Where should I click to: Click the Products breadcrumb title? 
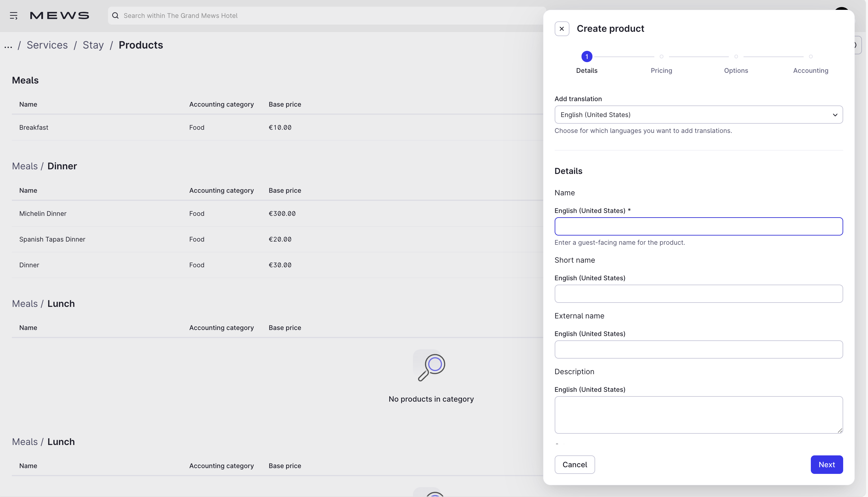tap(141, 45)
